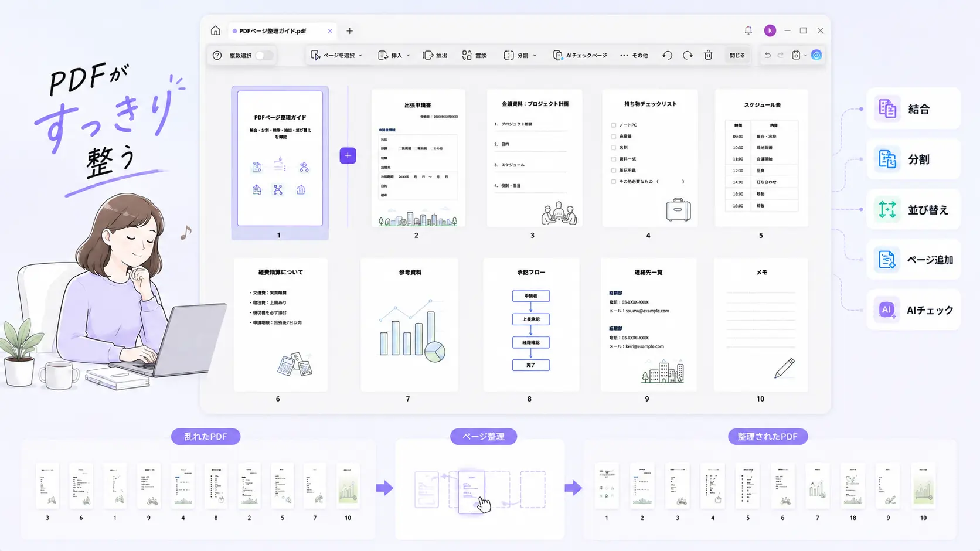Rotate pages counterclockwise

coord(667,55)
